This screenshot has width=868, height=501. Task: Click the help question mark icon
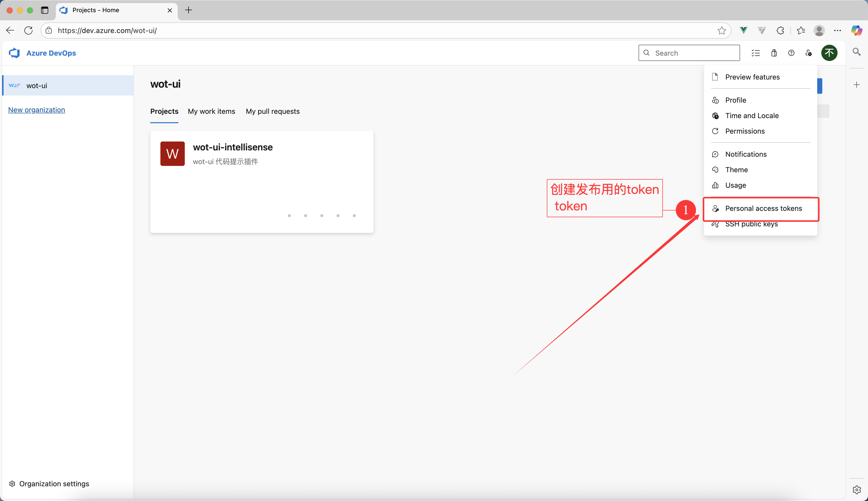[x=791, y=53]
